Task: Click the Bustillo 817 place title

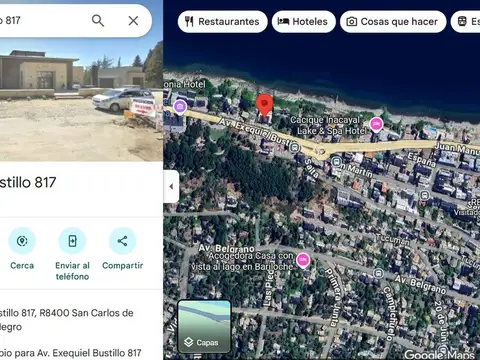Action: [x=28, y=183]
